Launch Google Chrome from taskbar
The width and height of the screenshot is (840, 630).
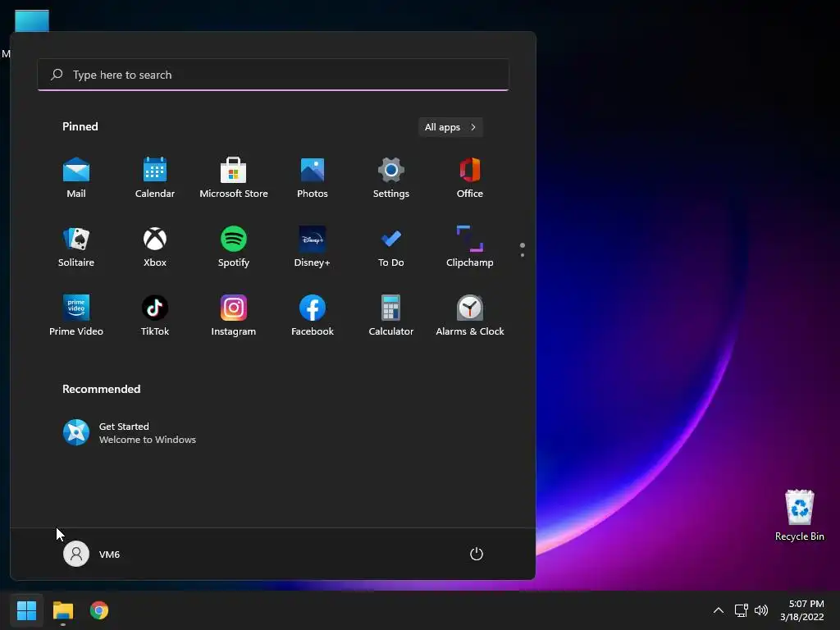99,610
